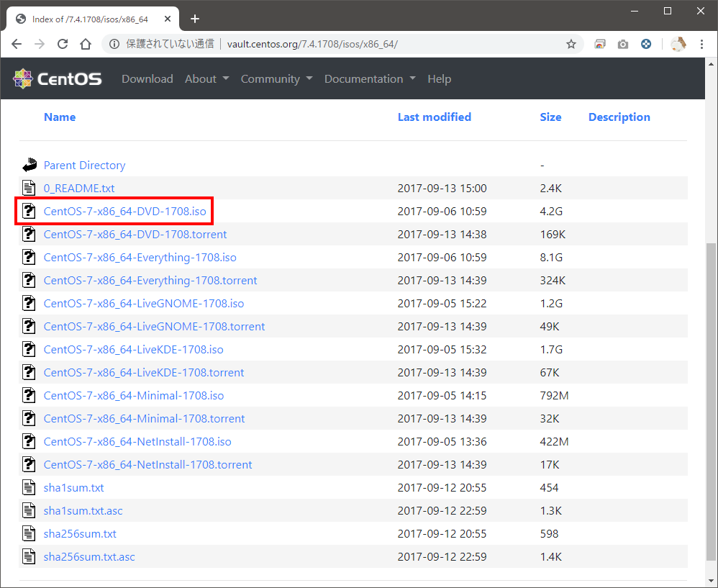Open the user profile avatar
This screenshot has height=588, width=718.
678,44
